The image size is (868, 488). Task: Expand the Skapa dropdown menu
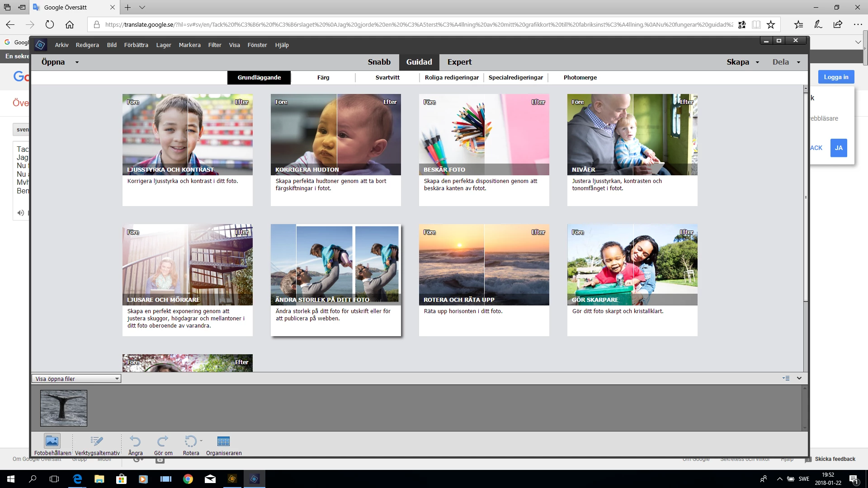pyautogui.click(x=757, y=62)
